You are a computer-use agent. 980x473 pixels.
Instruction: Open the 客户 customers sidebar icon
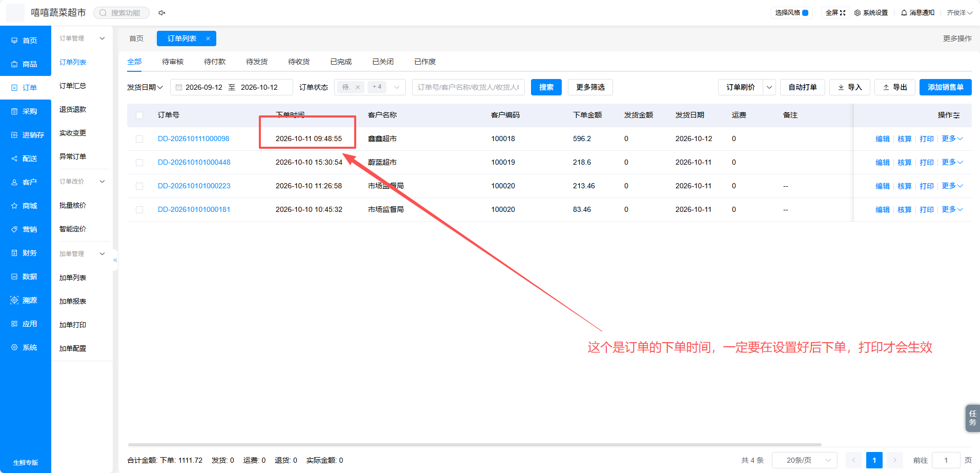click(14, 182)
